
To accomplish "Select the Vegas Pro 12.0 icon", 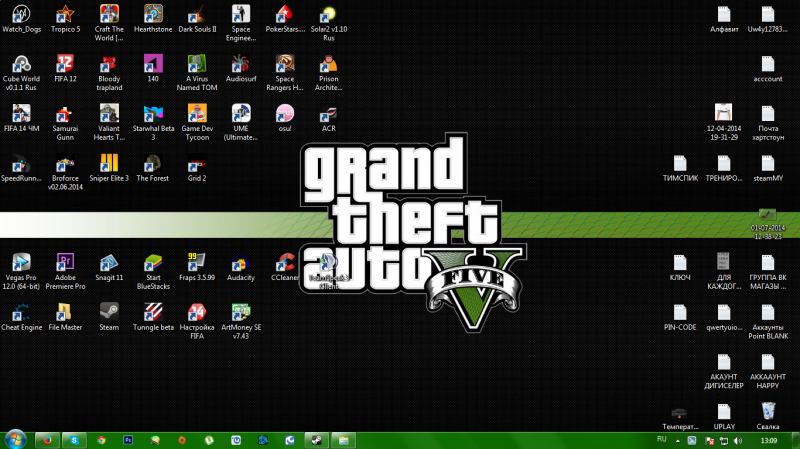I will click(21, 271).
